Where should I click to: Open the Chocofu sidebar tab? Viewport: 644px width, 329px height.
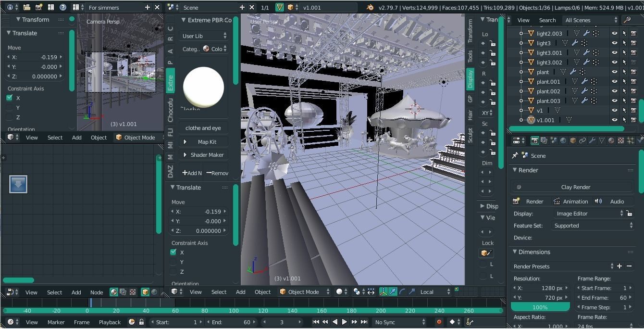point(170,110)
